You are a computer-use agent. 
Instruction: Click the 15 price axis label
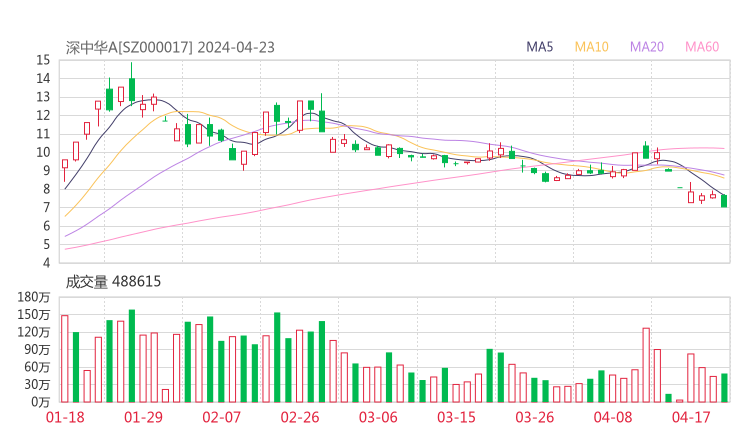pyautogui.click(x=43, y=60)
